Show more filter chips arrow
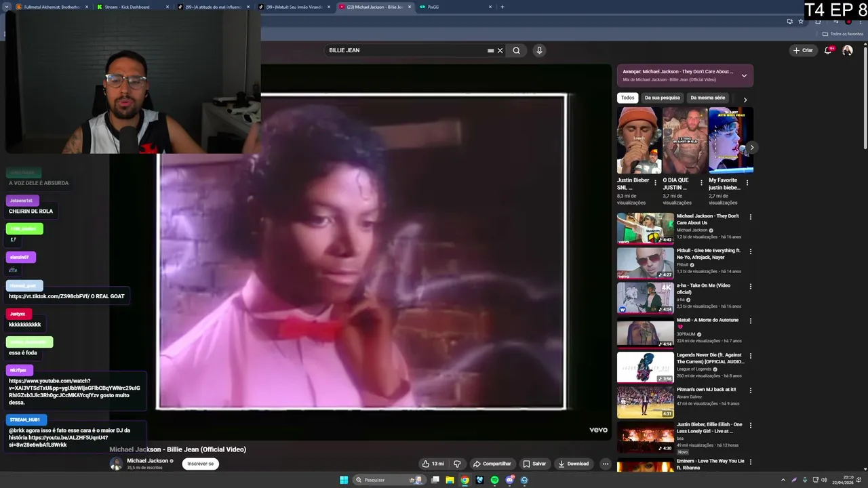Viewport: 868px width, 488px height. pyautogui.click(x=745, y=100)
